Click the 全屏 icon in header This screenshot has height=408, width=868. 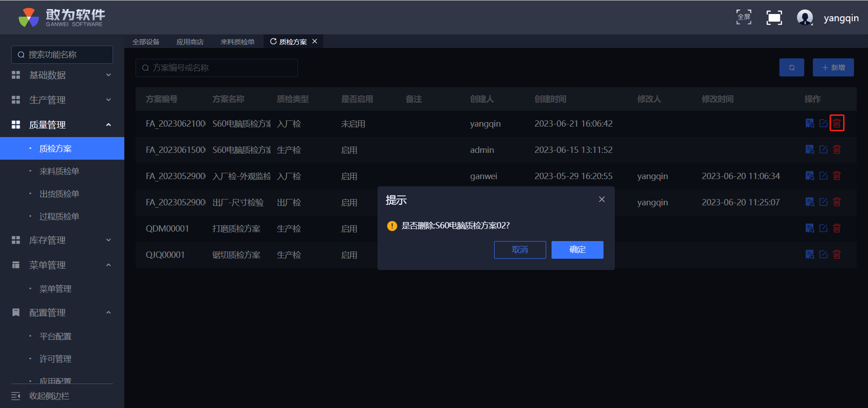[744, 18]
